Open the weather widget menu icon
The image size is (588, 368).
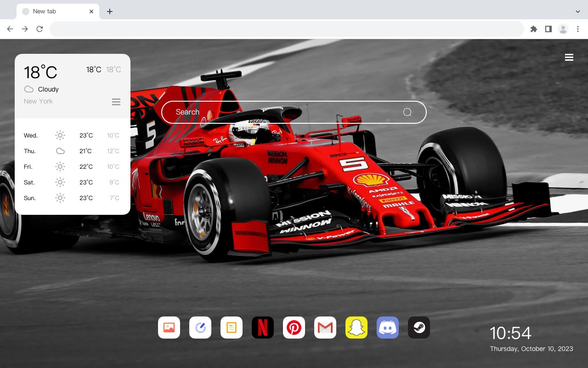tap(116, 102)
